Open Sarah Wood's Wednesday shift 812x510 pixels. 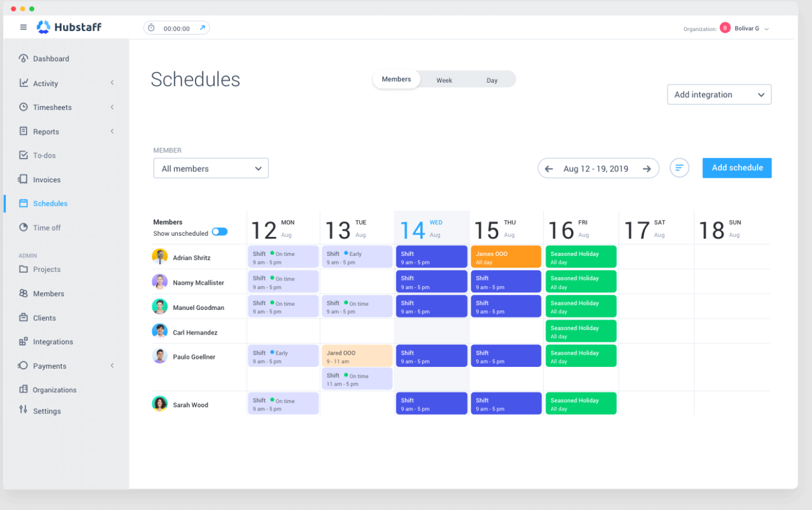click(x=431, y=403)
